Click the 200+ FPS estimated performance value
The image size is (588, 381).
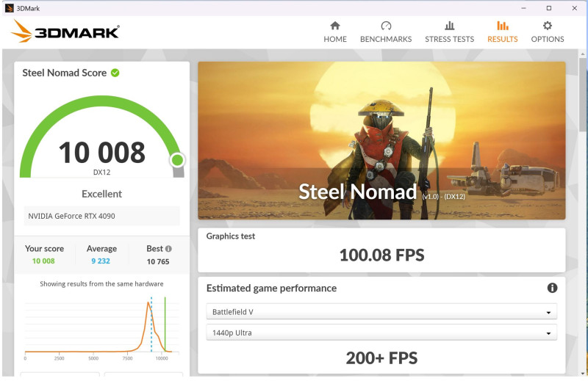pyautogui.click(x=381, y=358)
